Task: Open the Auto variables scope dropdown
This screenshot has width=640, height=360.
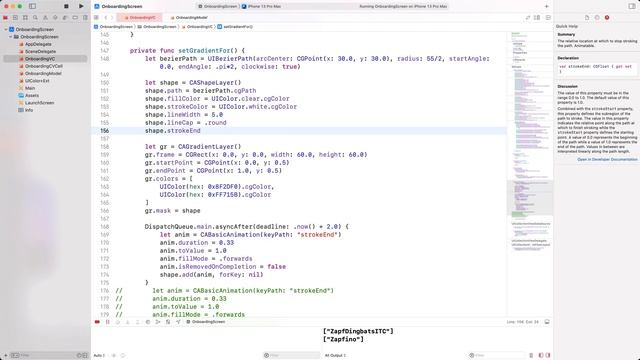Action: (99, 356)
